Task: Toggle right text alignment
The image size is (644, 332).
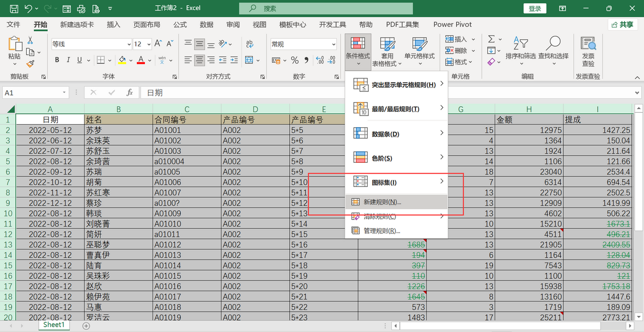Action: coord(211,60)
